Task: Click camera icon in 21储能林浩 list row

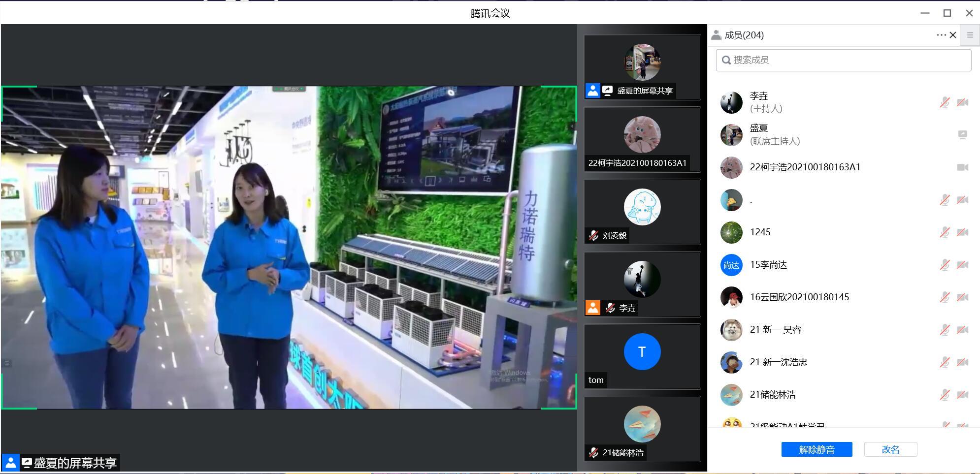Action: (963, 395)
